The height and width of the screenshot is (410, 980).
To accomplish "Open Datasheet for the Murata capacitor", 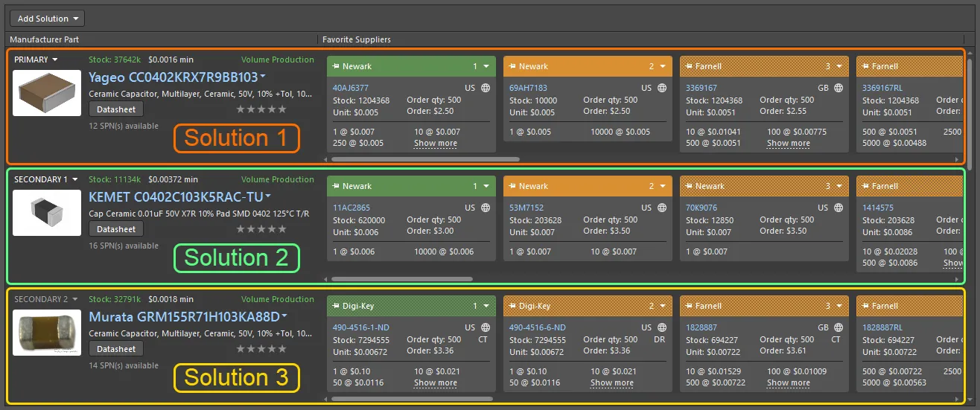I will pos(116,349).
